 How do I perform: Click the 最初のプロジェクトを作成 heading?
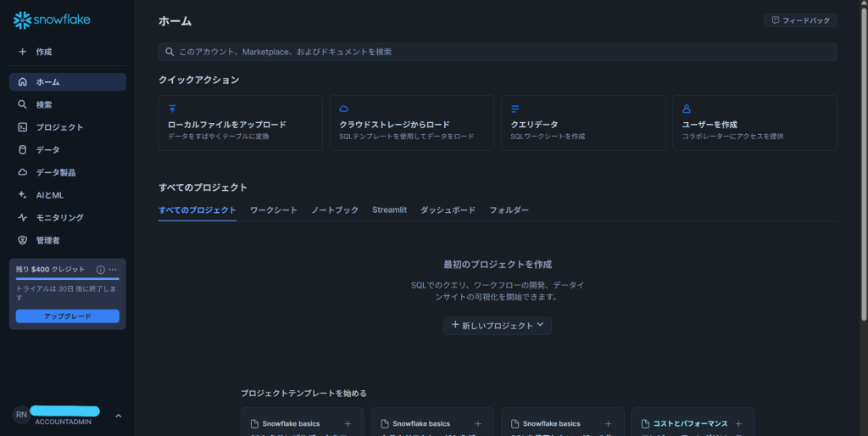tap(498, 265)
